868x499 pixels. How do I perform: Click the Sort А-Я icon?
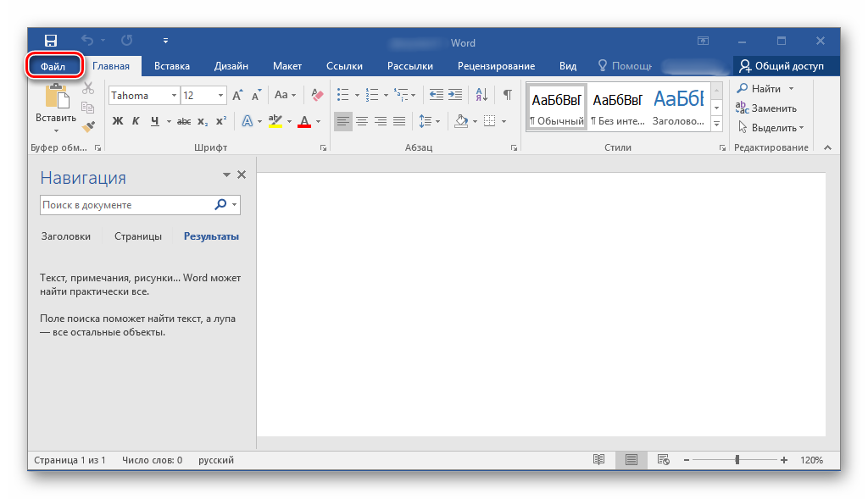coord(481,95)
